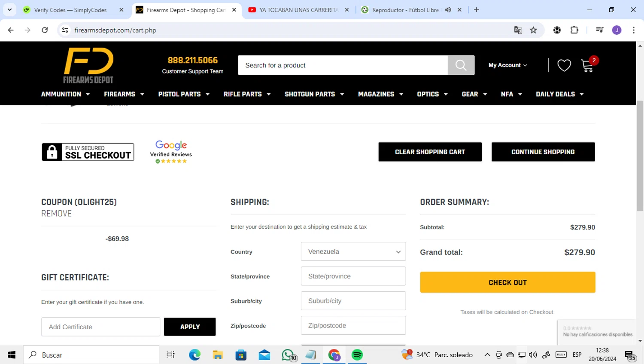Call the 888.211.5066 support number
Screen dimensions: 644x364
pos(193,60)
